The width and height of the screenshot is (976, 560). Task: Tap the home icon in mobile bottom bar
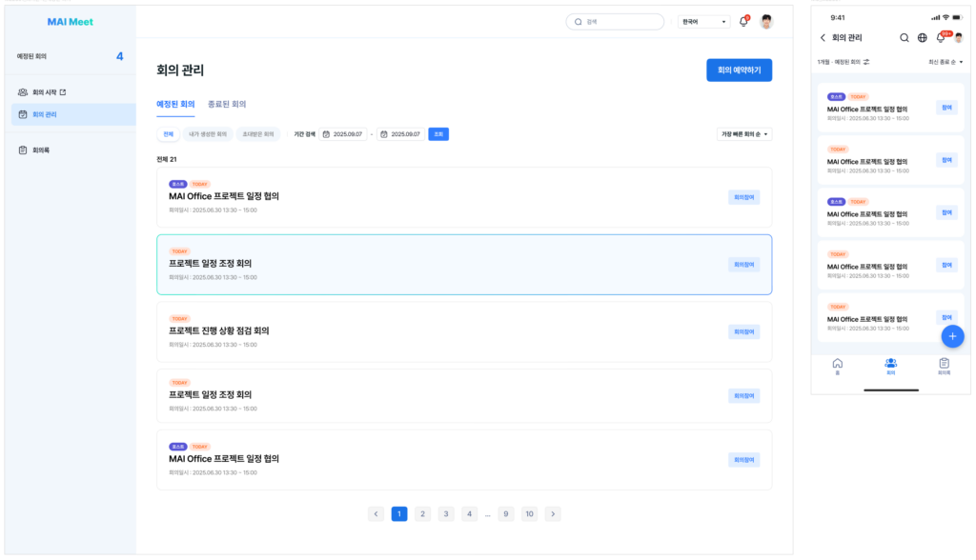(837, 366)
